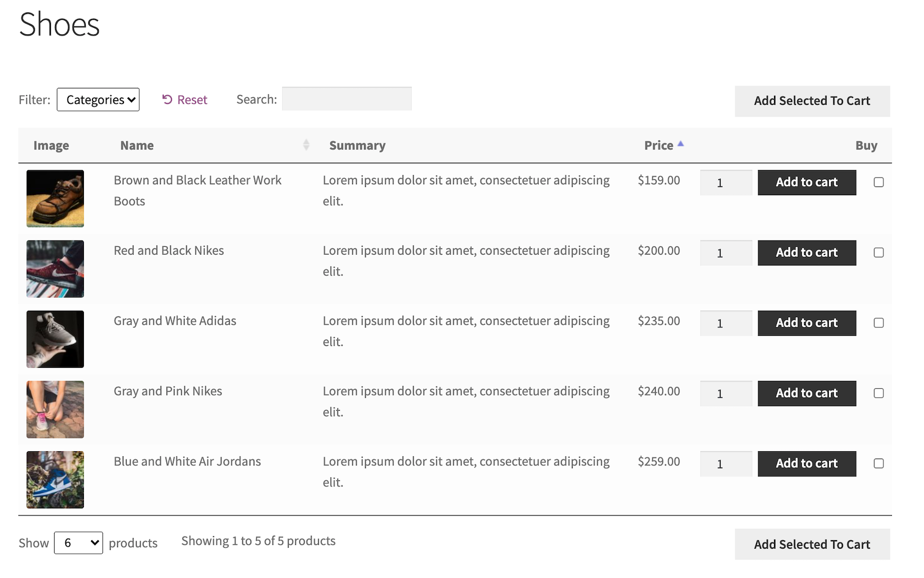Click the sort arrows on the Name column

[305, 145]
